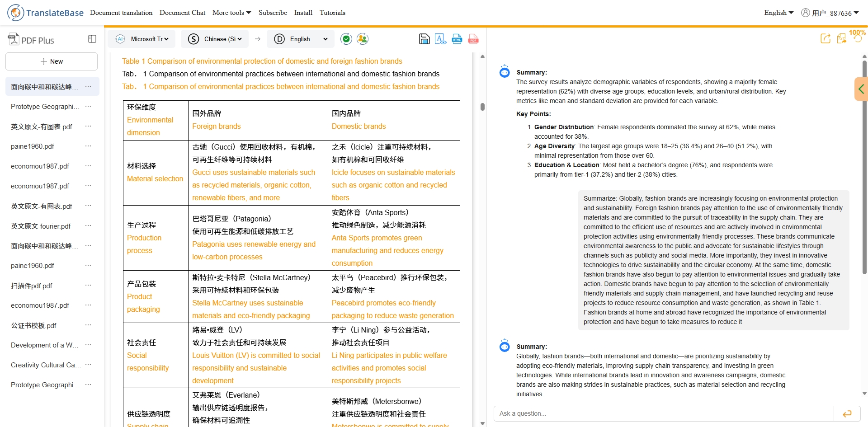Open Development of a W... file
This screenshot has width=868, height=427.
[44, 345]
